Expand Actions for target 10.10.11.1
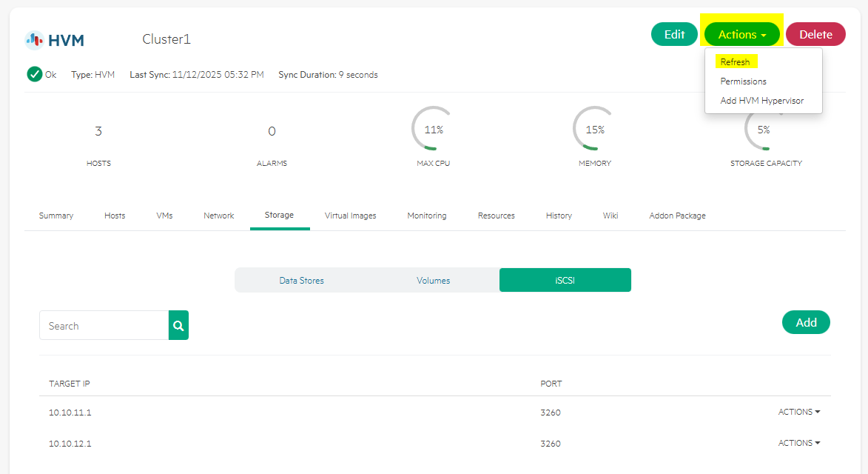Viewport: 868px width, 474px height. [x=799, y=412]
